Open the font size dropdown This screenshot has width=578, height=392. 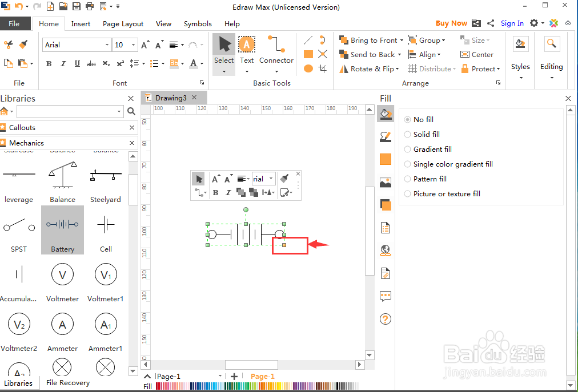(134, 45)
